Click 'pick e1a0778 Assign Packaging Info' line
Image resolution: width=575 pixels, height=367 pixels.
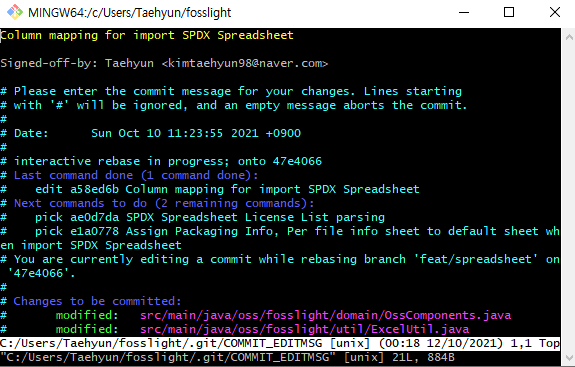click(280, 231)
